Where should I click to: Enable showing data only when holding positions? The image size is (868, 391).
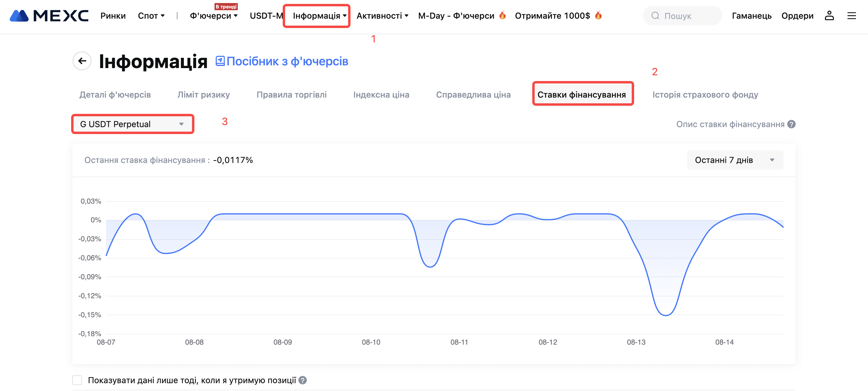pyautogui.click(x=77, y=380)
